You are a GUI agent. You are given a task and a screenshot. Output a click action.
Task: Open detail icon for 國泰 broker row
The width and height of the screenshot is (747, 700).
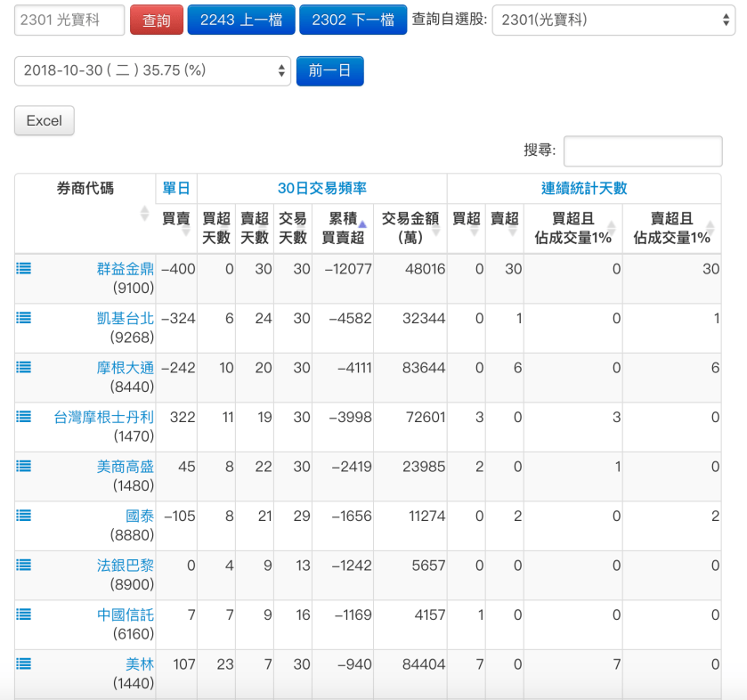(x=24, y=514)
